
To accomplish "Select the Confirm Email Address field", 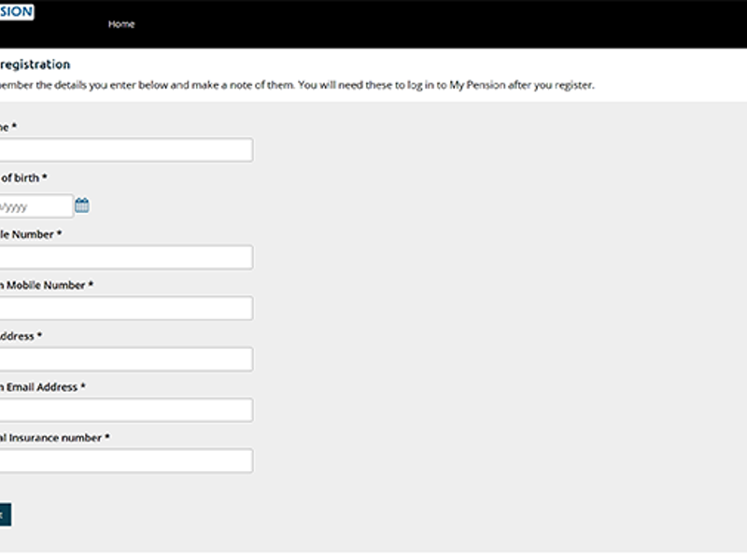I will [x=125, y=410].
